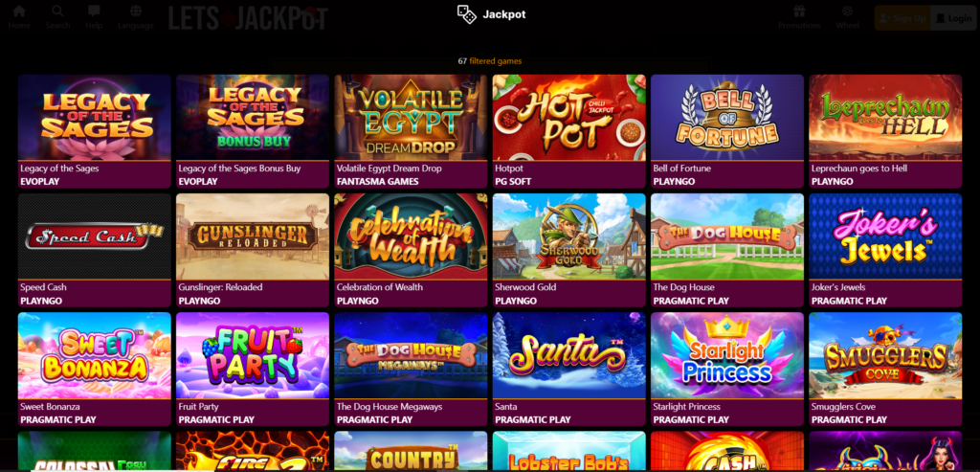
Task: Select the Language globe icon
Action: (x=136, y=11)
